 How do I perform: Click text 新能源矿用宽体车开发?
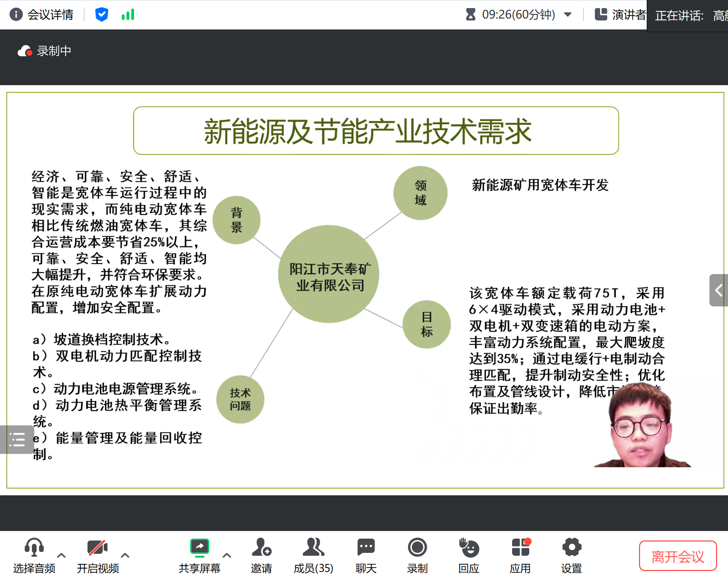coord(540,185)
